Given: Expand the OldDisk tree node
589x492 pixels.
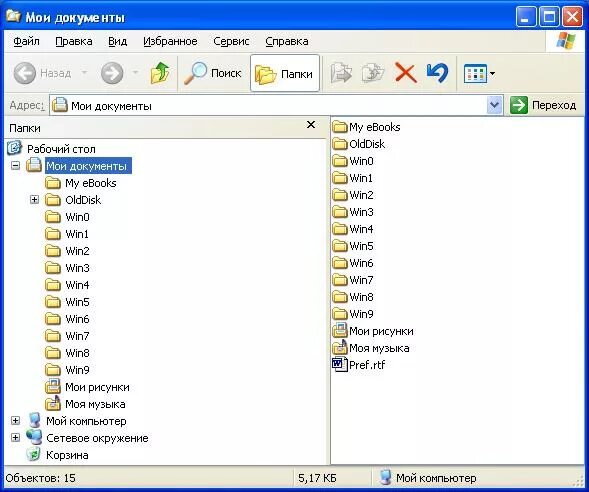Looking at the screenshot, I should pos(34,199).
